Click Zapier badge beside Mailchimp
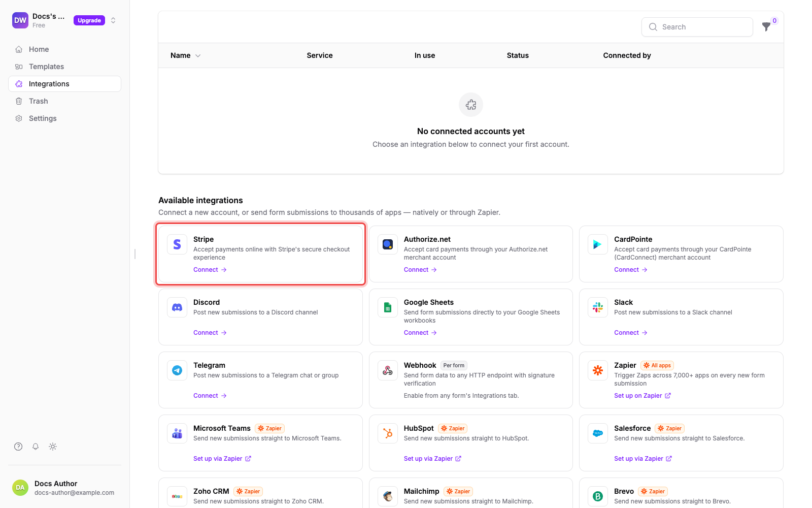Viewport: 812px width, 508px height. coord(458,491)
